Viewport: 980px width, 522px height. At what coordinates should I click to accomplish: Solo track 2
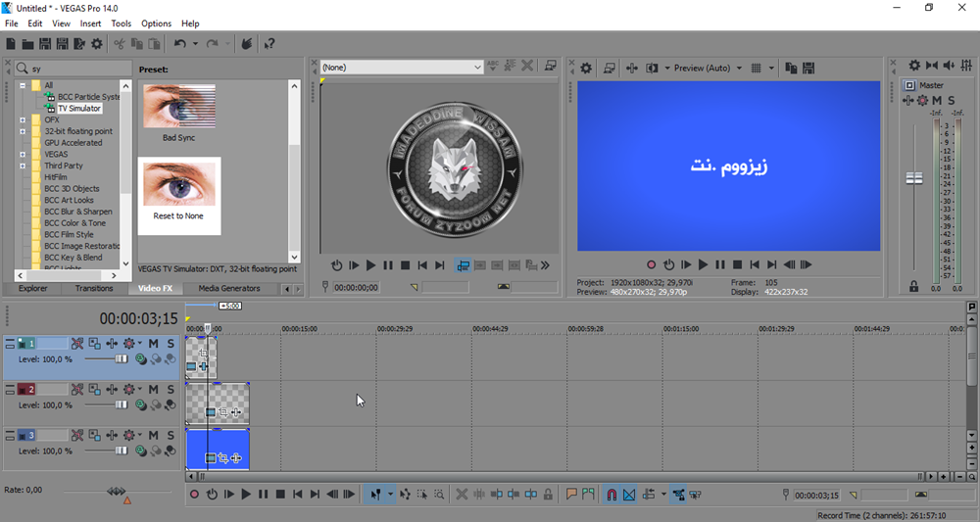coord(171,390)
